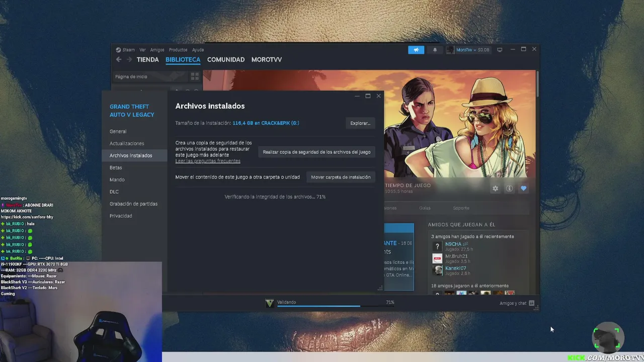Maximize the properties dialog
Viewport: 644px width, 362px height.
pos(368,96)
